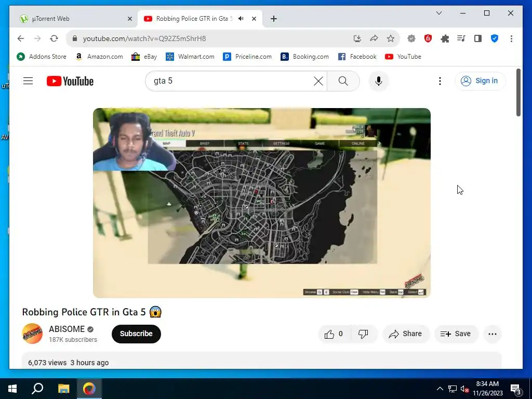
Task: Click the browser icon in taskbar
Action: (x=89, y=389)
